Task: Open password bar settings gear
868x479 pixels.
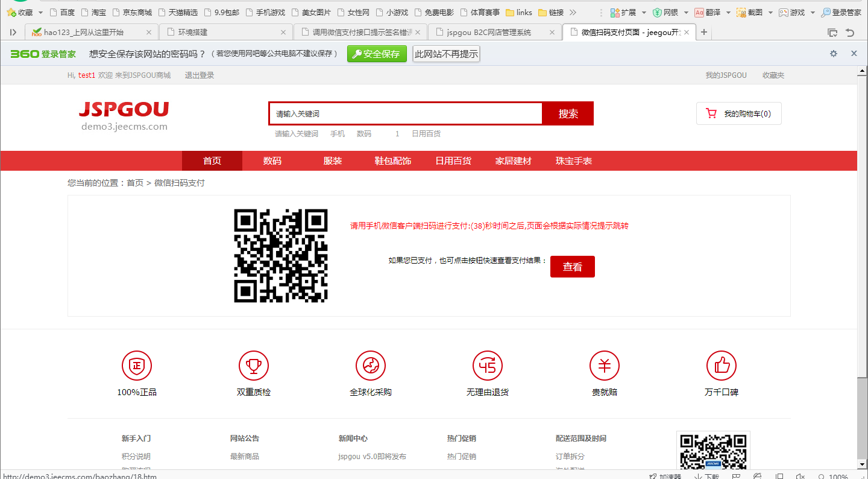Action: [x=834, y=54]
